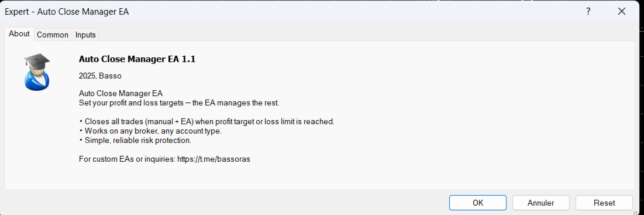Click the resize grip at dialog corner

point(636,211)
